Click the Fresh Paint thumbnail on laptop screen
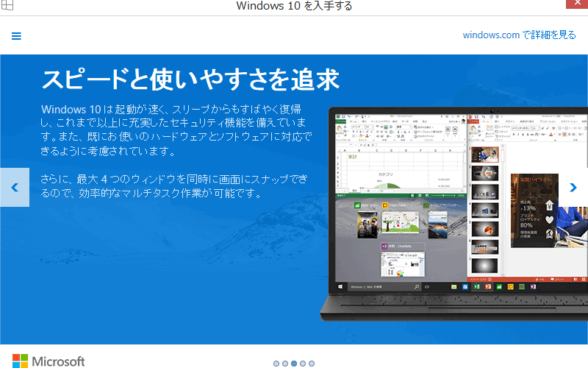Screen dimensions: 588x368 pos(401,221)
